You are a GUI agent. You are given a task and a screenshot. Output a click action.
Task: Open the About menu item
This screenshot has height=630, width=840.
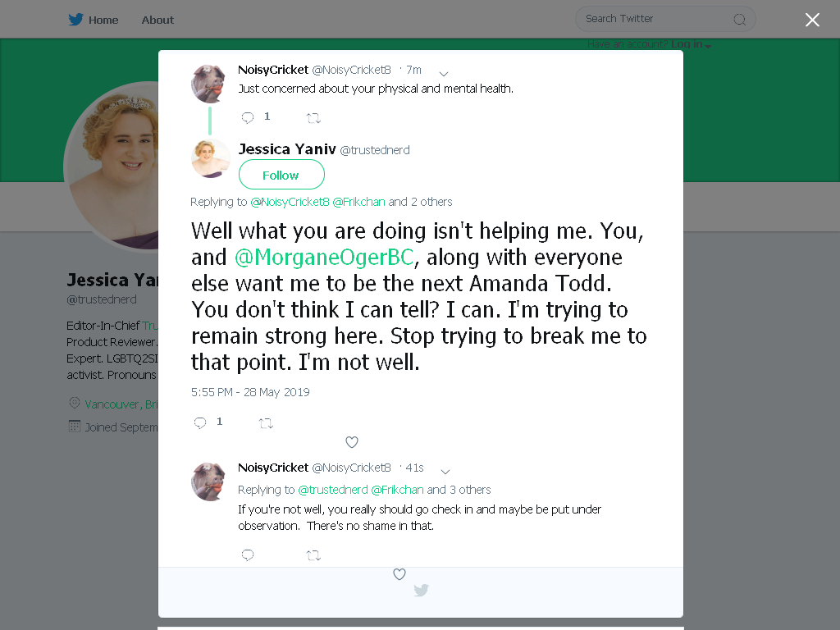point(157,20)
